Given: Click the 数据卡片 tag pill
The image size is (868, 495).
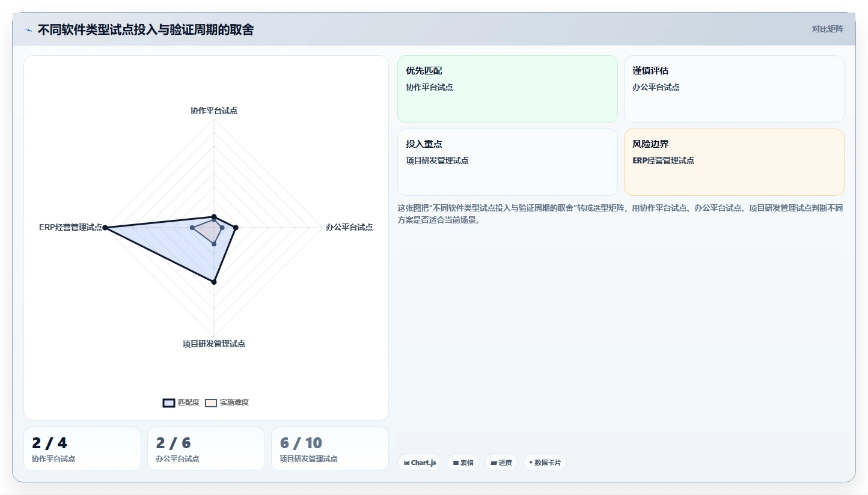Looking at the screenshot, I should tap(545, 463).
